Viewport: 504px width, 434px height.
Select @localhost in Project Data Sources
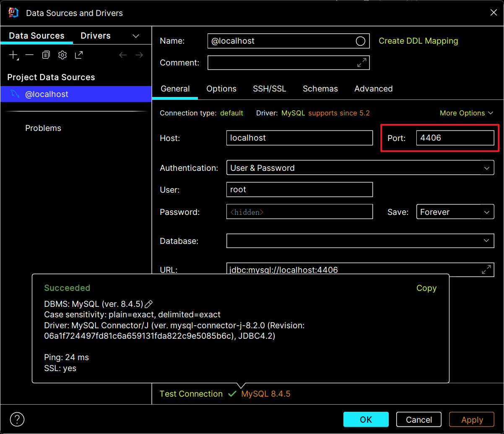pos(76,94)
